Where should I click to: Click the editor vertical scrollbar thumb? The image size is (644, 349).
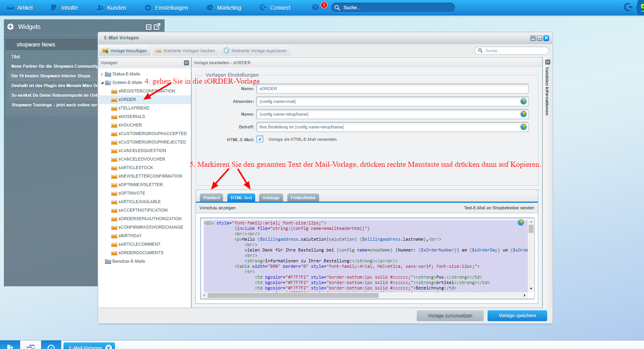(x=531, y=228)
